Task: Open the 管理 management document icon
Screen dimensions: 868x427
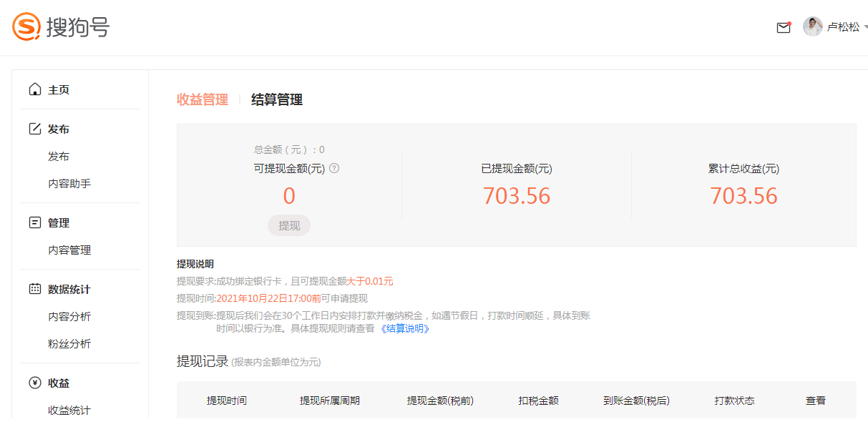Action: (35, 222)
